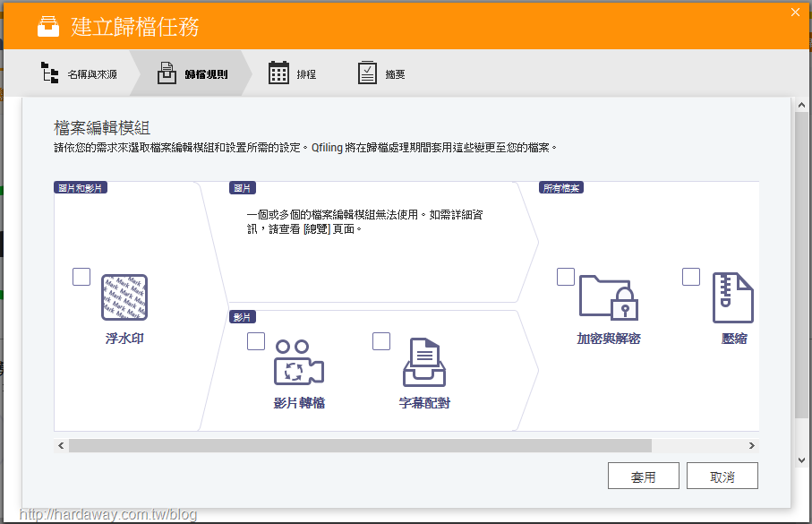Click the 加密與解密 label
This screenshot has width=812, height=524.
click(x=609, y=339)
